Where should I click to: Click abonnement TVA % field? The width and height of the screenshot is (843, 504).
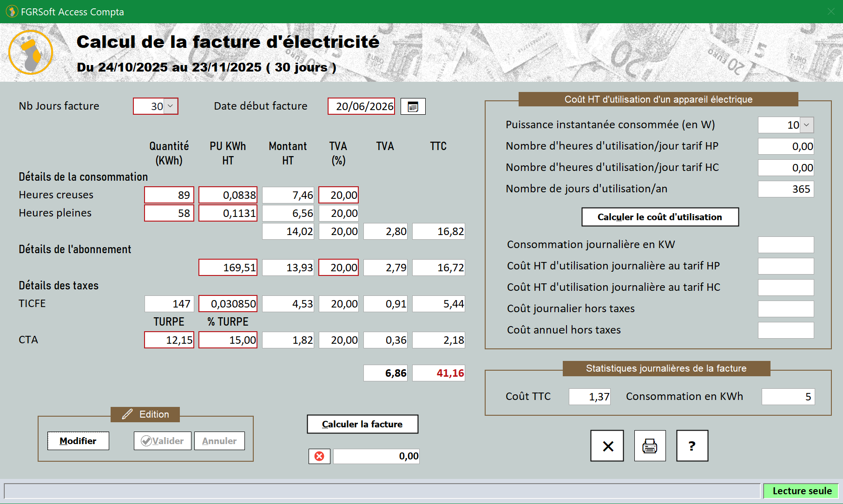339,268
